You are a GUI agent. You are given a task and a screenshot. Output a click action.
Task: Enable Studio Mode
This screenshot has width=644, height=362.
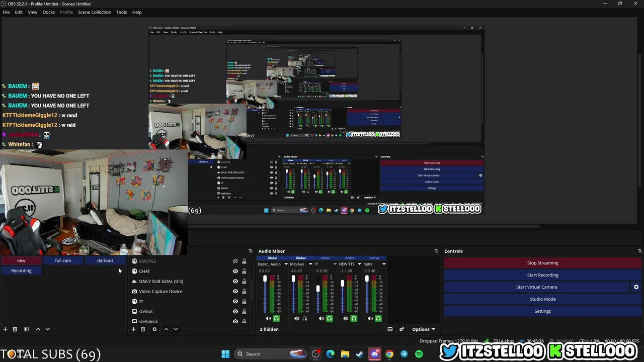coord(542,299)
